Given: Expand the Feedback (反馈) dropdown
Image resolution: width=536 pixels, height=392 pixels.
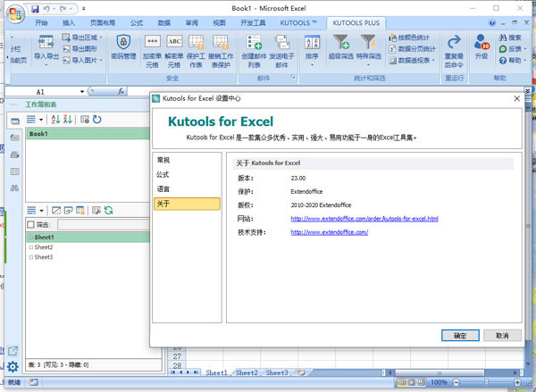Looking at the screenshot, I should pos(525,49).
